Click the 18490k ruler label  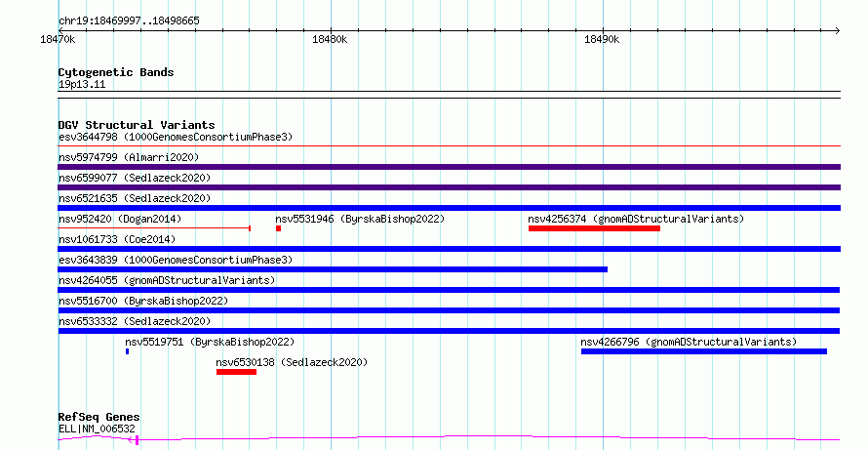click(602, 39)
